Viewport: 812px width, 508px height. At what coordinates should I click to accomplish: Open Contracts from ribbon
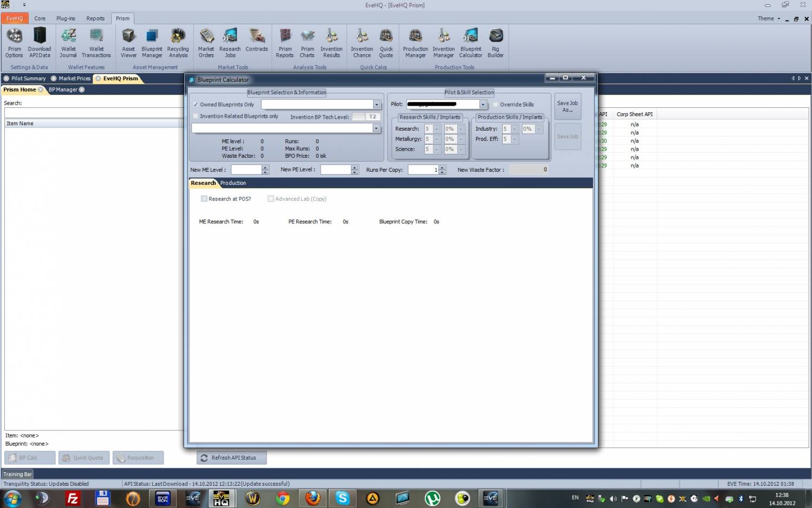(x=257, y=41)
